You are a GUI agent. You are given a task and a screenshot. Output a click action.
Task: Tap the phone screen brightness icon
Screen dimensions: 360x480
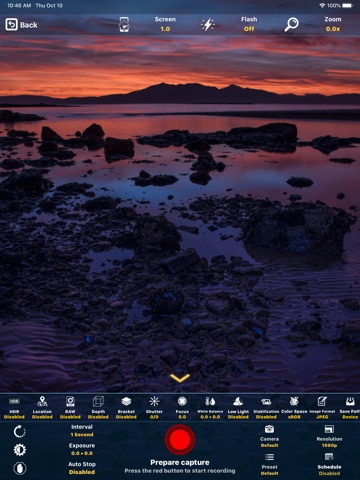pyautogui.click(x=124, y=24)
